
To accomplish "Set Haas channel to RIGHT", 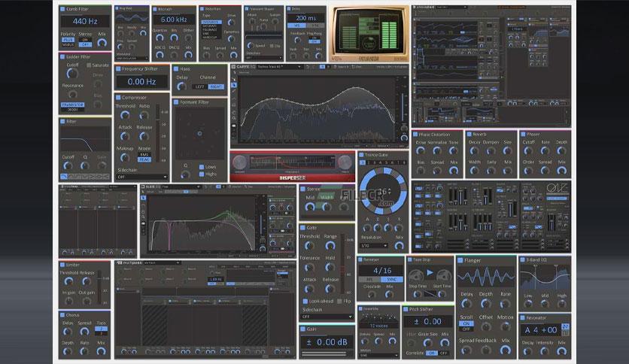I will 215,86.
